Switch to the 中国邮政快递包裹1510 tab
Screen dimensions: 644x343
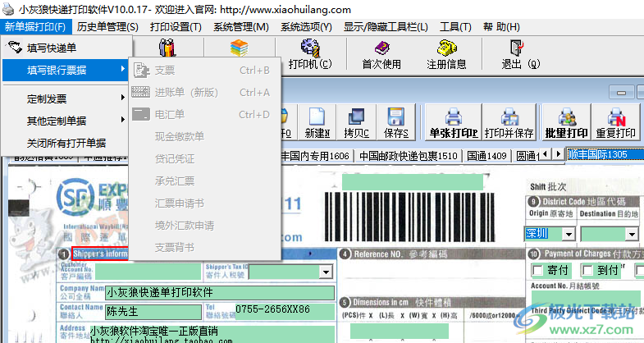click(x=408, y=156)
